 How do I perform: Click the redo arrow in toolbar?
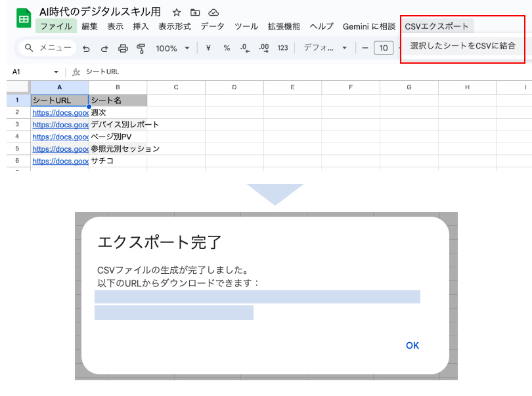(x=104, y=48)
